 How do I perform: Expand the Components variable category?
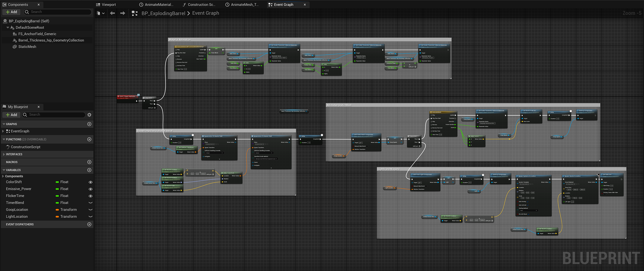click(3, 176)
